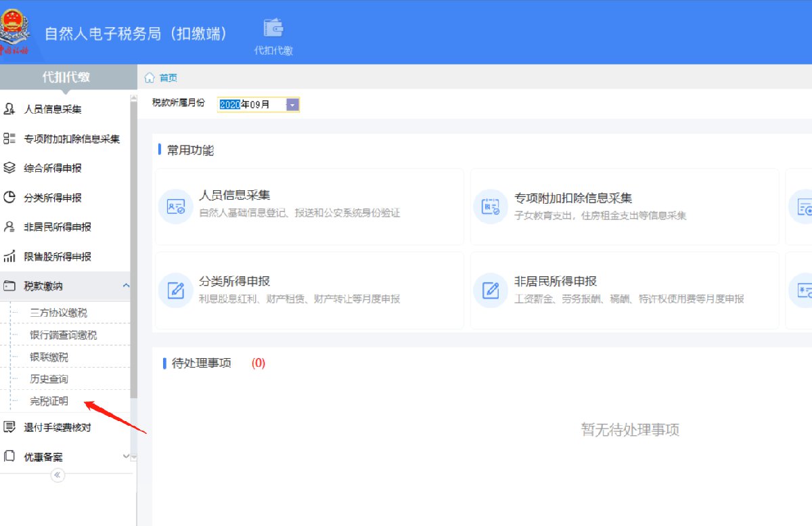The width and height of the screenshot is (812, 526).
Task: Collapse the 税款缴纳 menu section
Action: point(126,286)
